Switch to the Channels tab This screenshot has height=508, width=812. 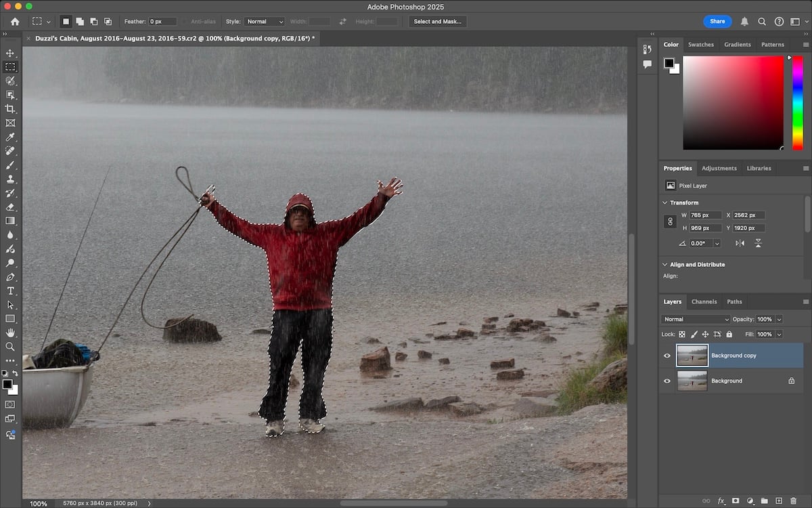tap(704, 301)
